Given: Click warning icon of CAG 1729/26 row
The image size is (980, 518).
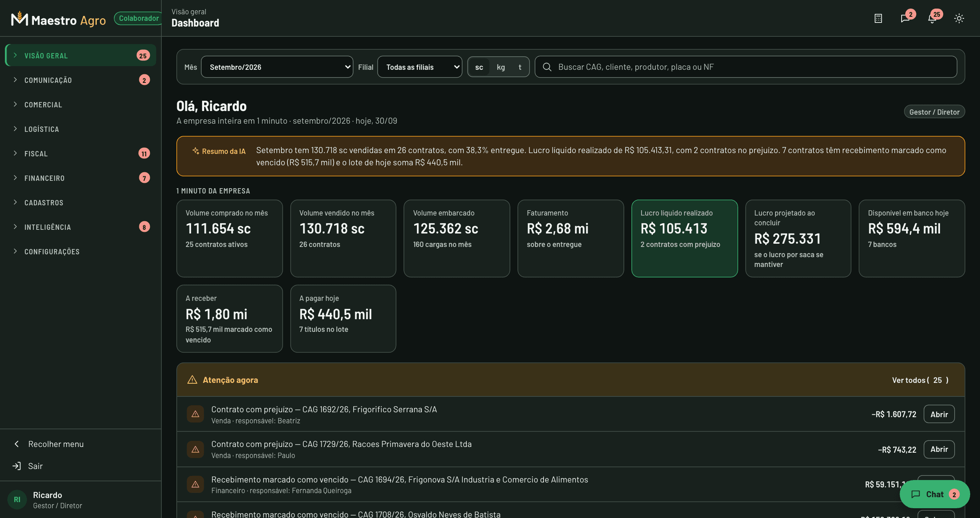Looking at the screenshot, I should coord(195,449).
